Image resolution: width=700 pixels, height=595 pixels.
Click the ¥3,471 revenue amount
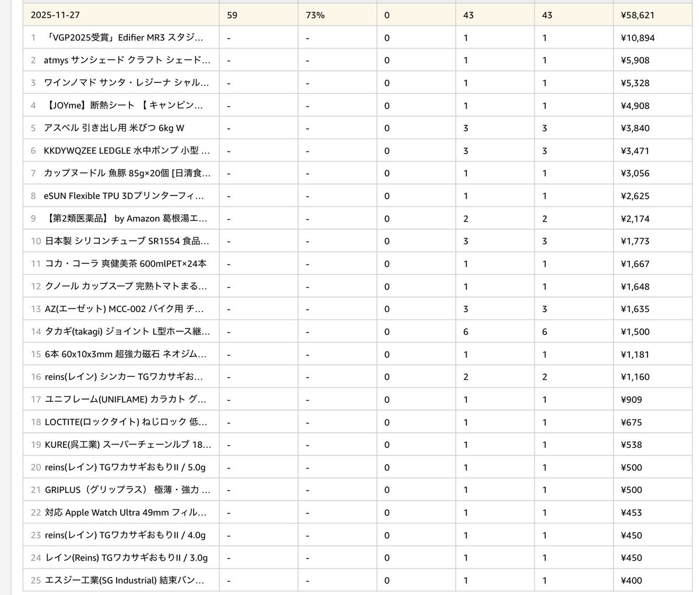click(x=636, y=150)
